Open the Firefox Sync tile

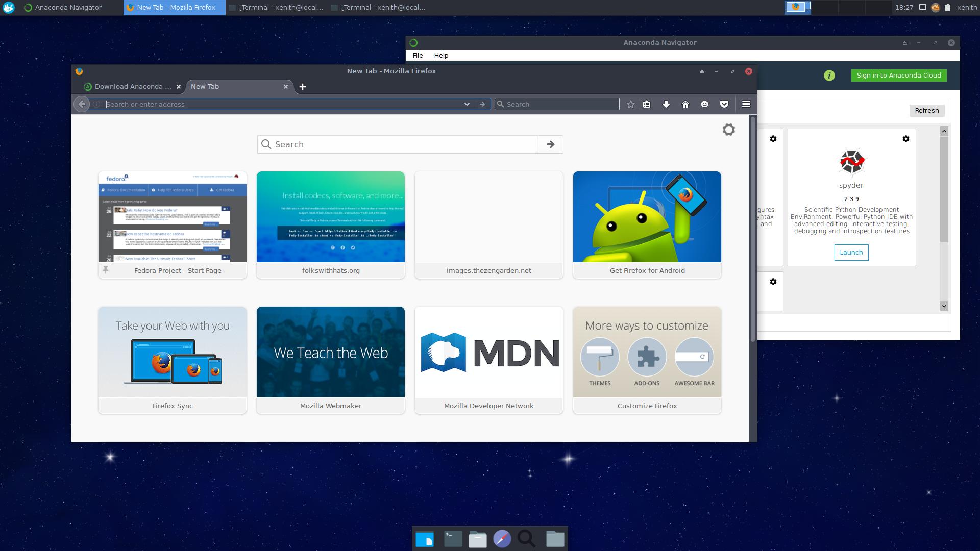pos(173,360)
